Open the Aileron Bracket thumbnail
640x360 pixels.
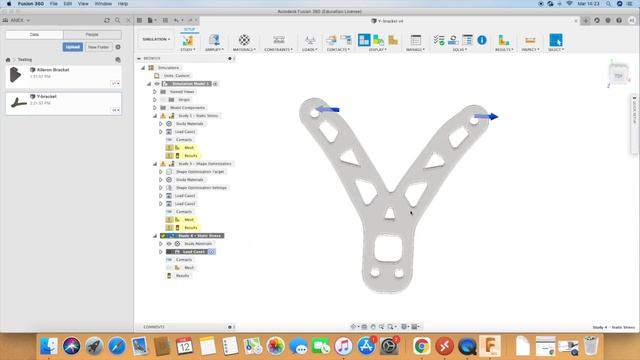16,75
